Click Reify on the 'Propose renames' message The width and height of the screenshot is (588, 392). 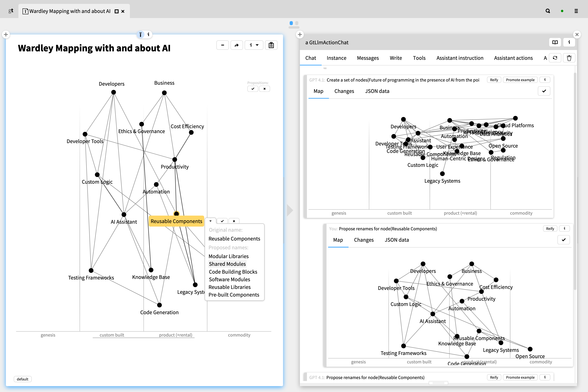tap(550, 229)
